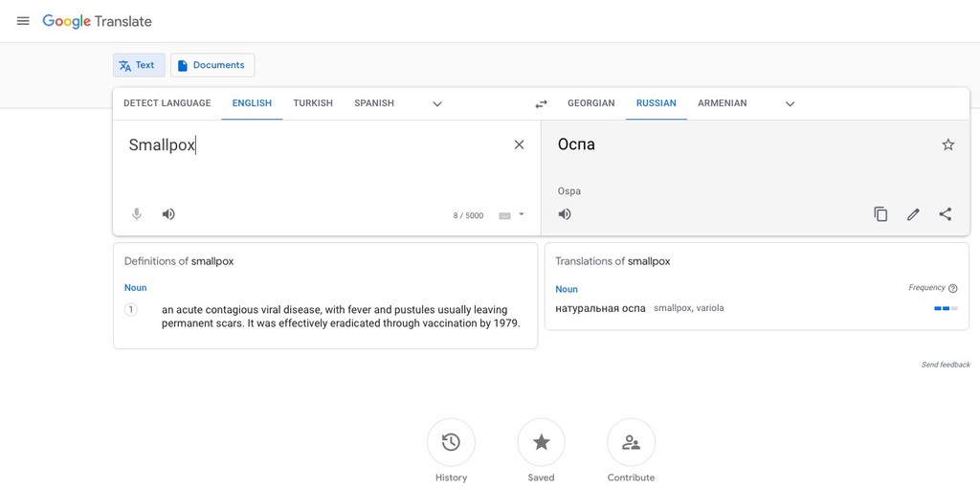Select Georgian as target language

point(591,103)
